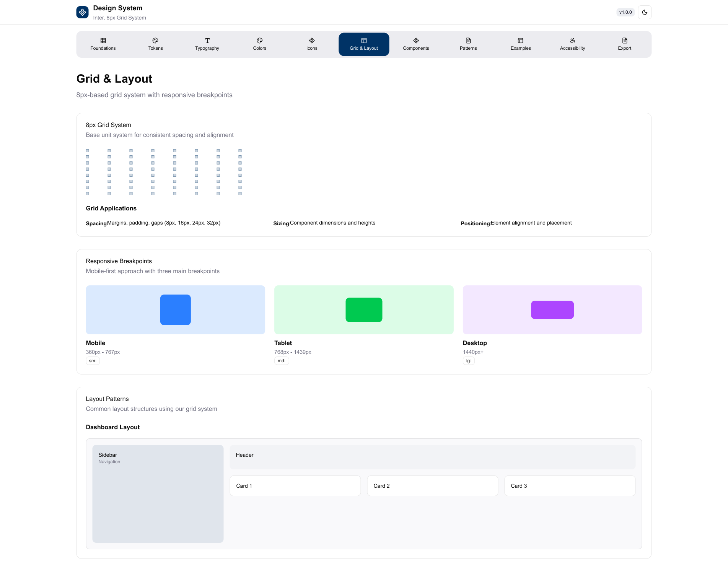Click the v1.0.0 version badge
This screenshot has width=728, height=565.
625,12
